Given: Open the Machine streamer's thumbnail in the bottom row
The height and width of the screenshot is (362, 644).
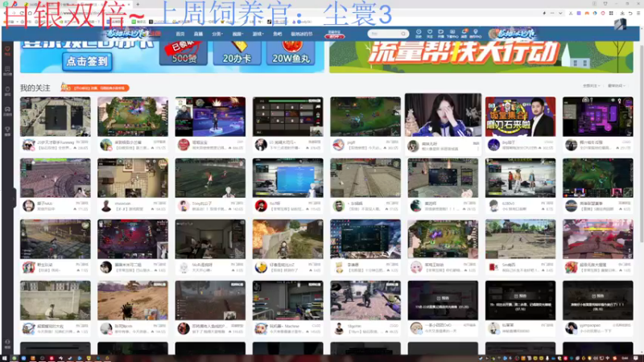Looking at the screenshot, I should pos(287,300).
